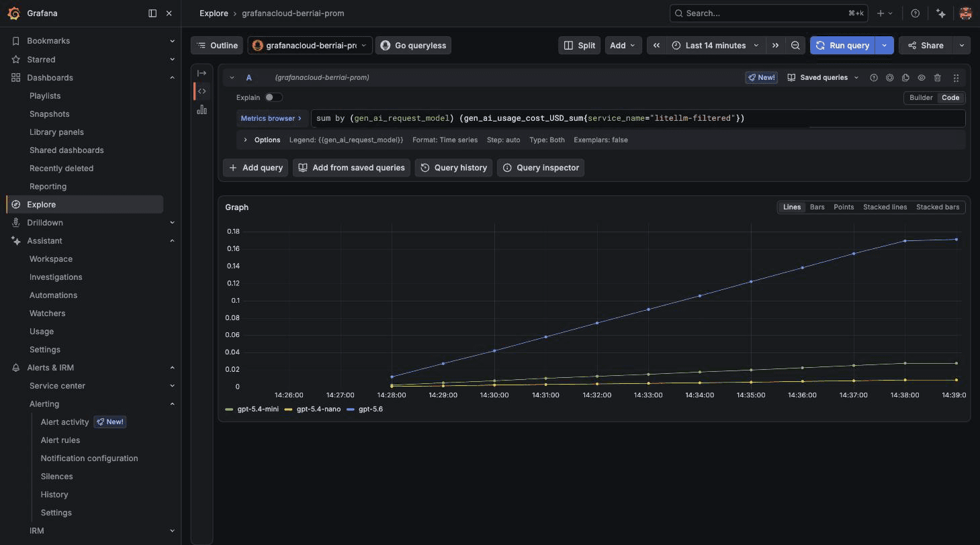Image resolution: width=980 pixels, height=545 pixels.
Task: Select the queries code icon in the rail
Action: (202, 91)
